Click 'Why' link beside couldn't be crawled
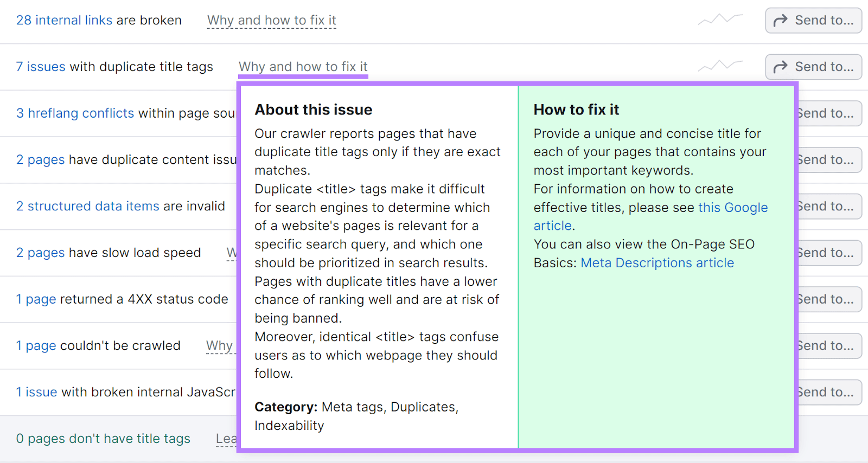868x463 pixels. (219, 346)
